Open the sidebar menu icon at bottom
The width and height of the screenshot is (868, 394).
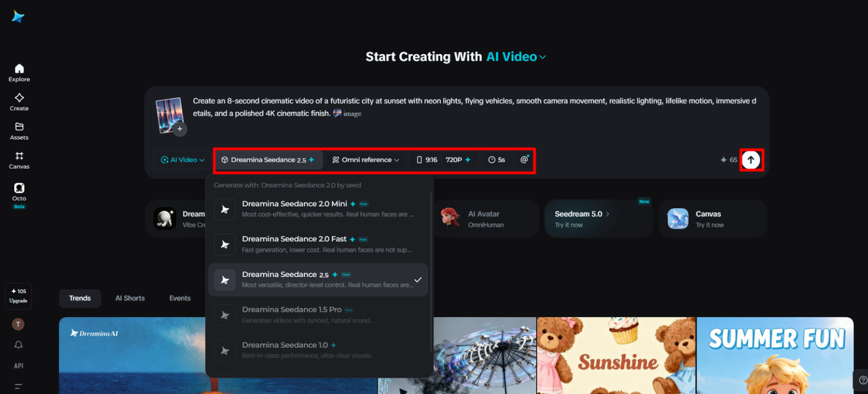click(x=18, y=387)
